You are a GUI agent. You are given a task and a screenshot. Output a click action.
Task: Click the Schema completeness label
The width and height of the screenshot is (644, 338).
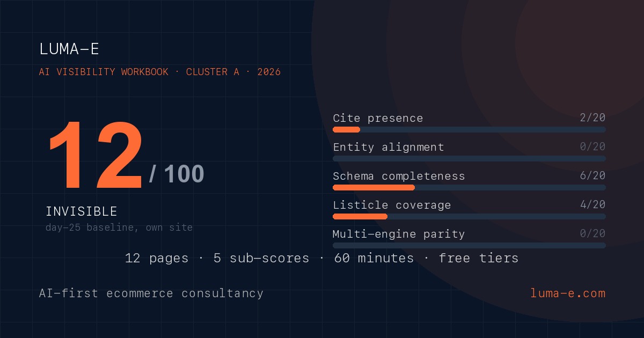coord(399,177)
